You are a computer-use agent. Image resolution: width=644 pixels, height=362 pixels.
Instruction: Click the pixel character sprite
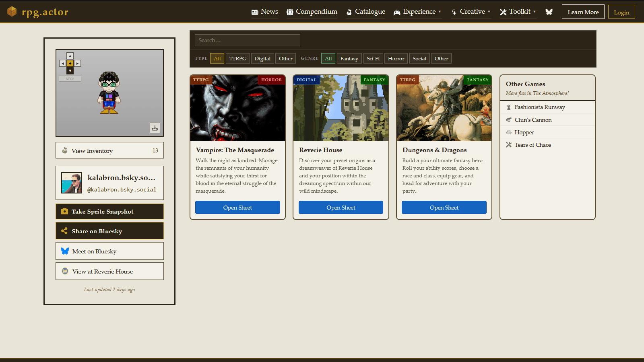[109, 93]
